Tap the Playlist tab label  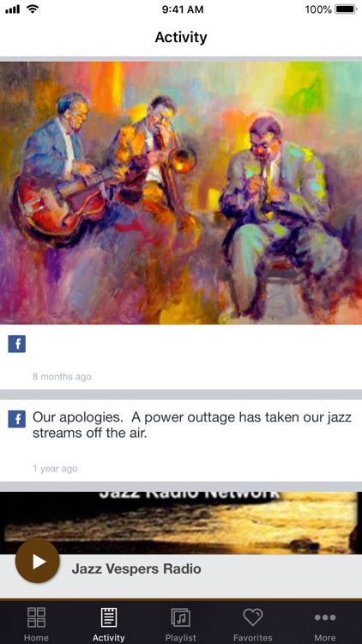pos(181,637)
